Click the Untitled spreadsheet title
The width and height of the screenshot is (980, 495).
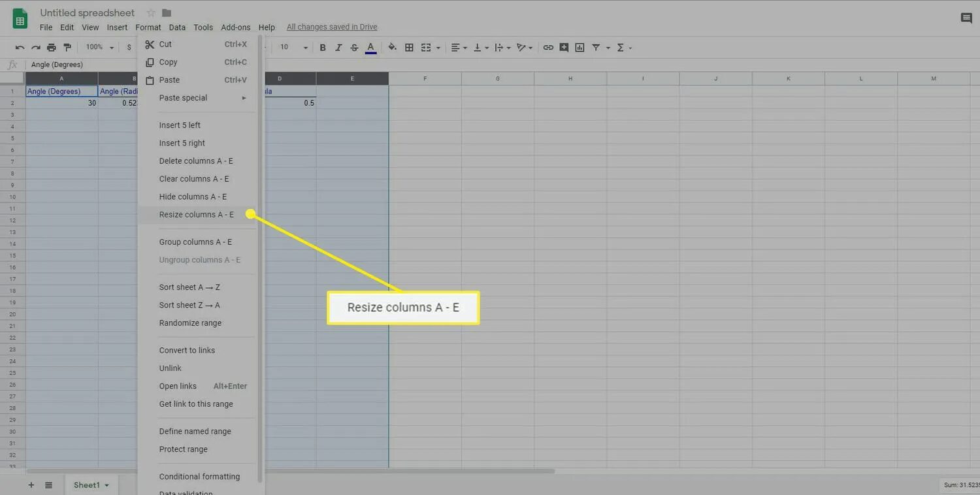click(88, 12)
